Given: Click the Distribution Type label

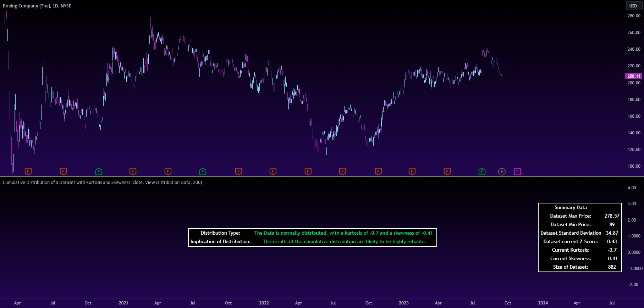Looking at the screenshot, I should 221,233.
